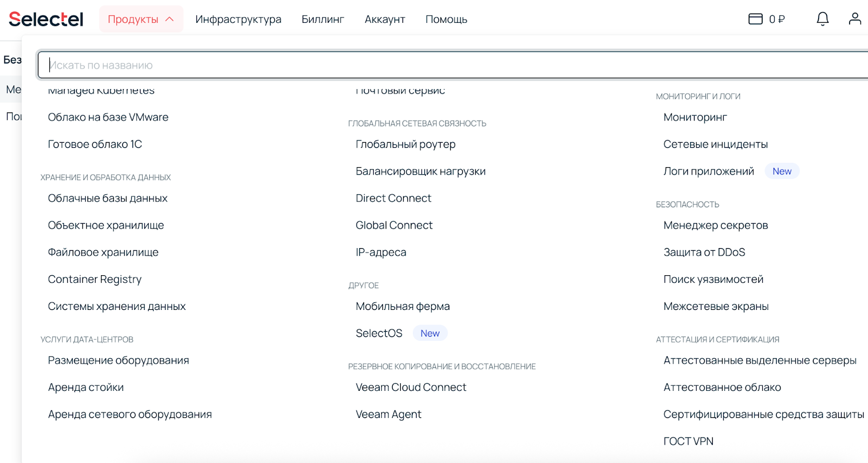Open Global Connect
Viewport: 868px width, 463px height.
pos(394,225)
